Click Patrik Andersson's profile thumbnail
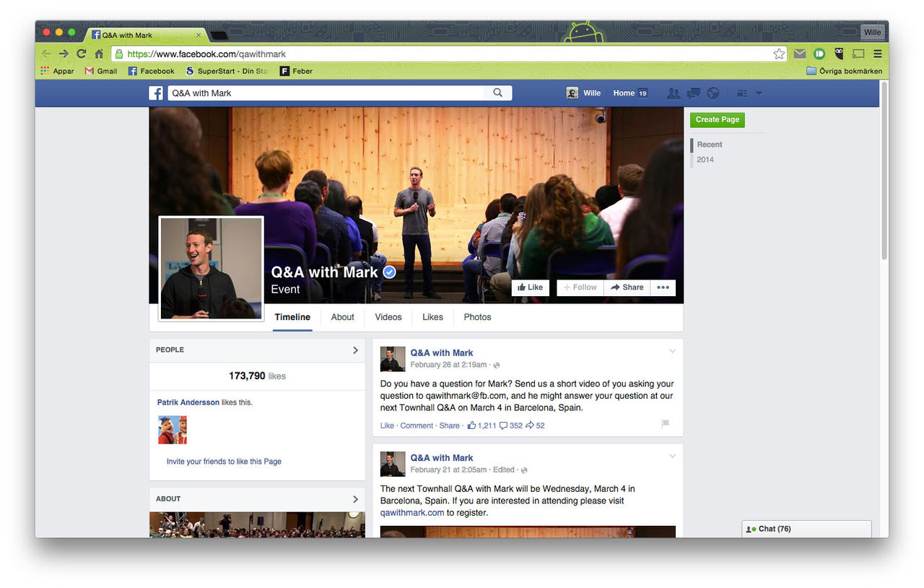The width and height of the screenshot is (924, 588). click(x=173, y=430)
